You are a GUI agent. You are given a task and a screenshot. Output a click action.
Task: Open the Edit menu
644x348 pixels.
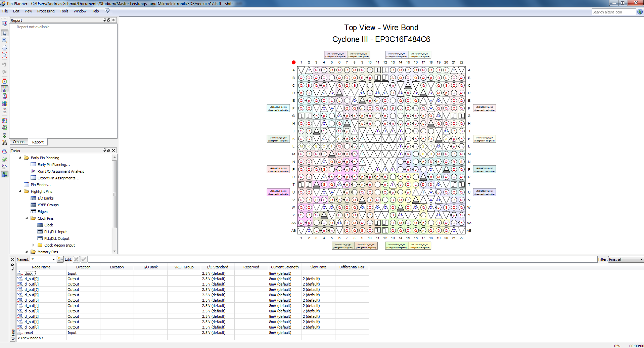(x=16, y=11)
